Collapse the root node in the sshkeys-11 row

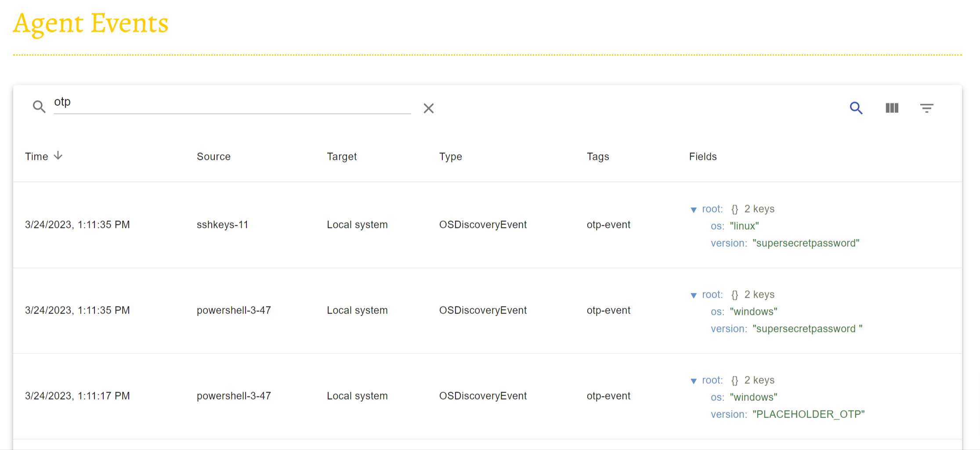(694, 210)
